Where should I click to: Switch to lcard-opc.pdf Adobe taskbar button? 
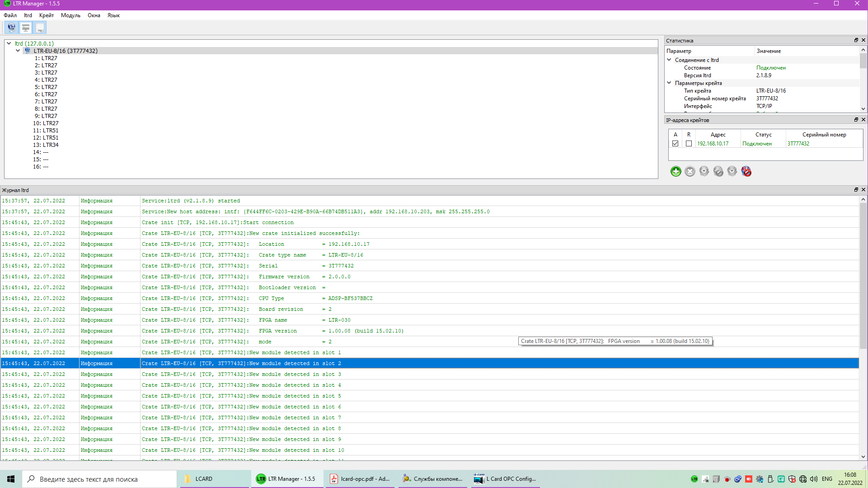click(x=360, y=479)
